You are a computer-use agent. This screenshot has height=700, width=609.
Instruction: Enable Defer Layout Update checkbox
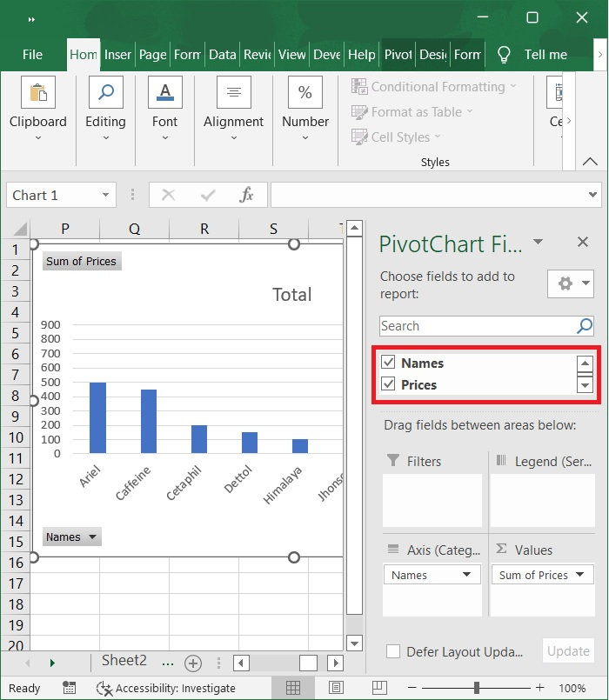[x=393, y=651]
